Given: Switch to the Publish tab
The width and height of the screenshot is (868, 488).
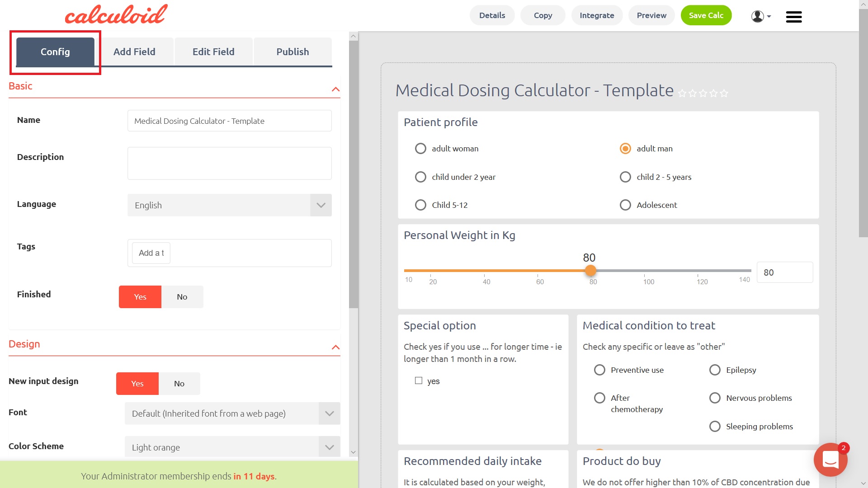Looking at the screenshot, I should point(292,52).
